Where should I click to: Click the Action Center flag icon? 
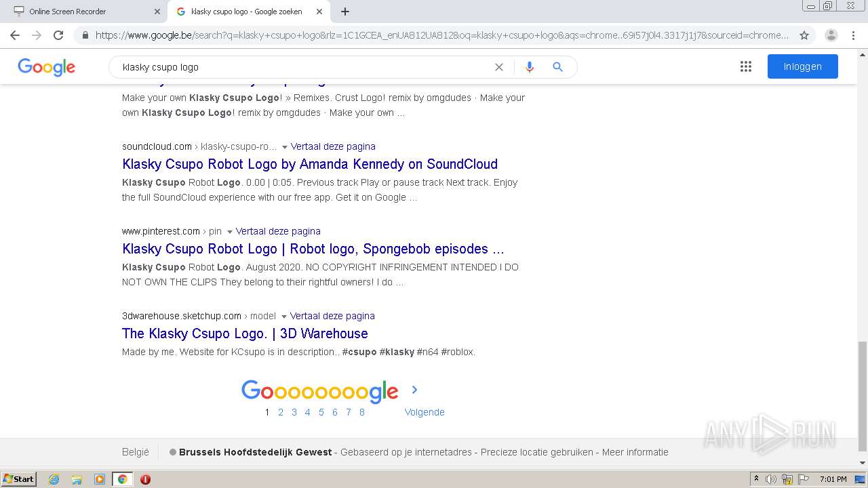tap(803, 479)
